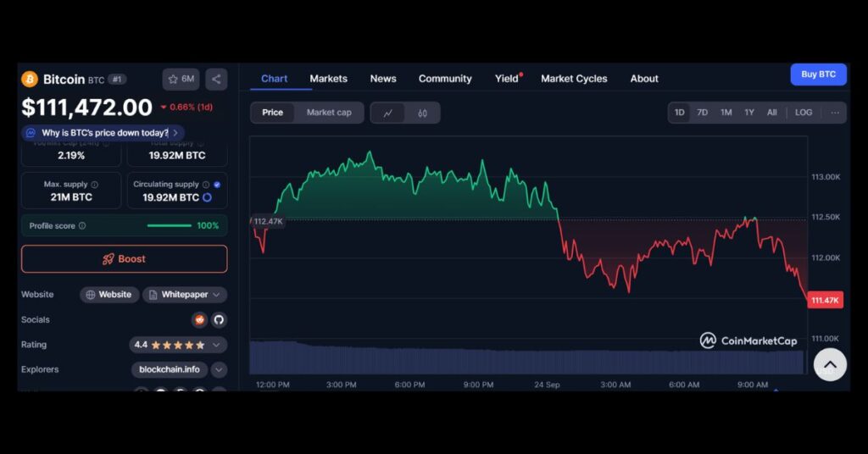The image size is (868, 454).
Task: Click the Bitcoin logo icon
Action: coord(30,79)
